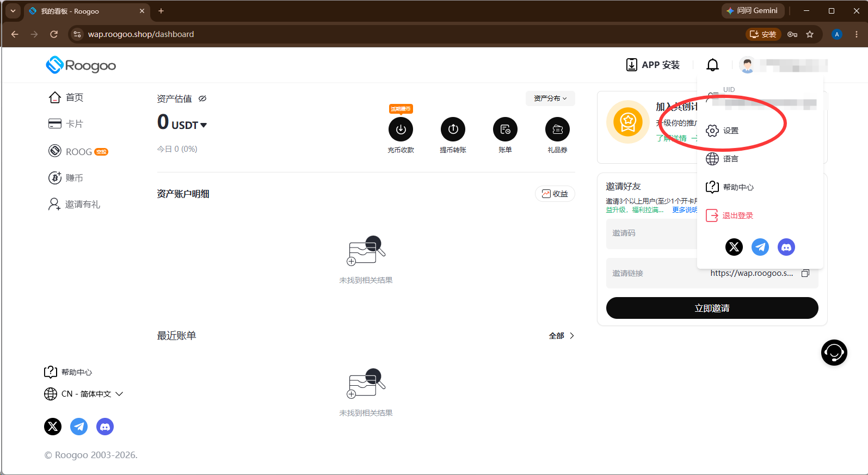Click the Roogoo logo
This screenshot has width=868, height=475.
coord(81,65)
